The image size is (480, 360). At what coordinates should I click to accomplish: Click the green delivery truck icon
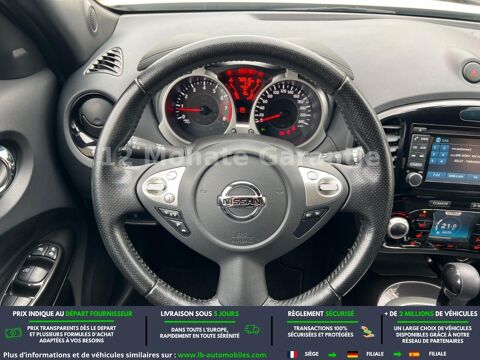(252, 330)
